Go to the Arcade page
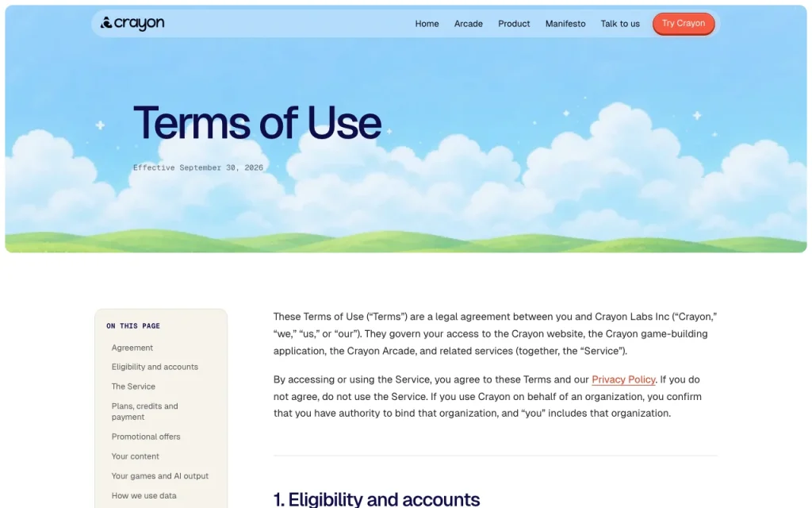Image resolution: width=812 pixels, height=508 pixels. click(x=468, y=24)
